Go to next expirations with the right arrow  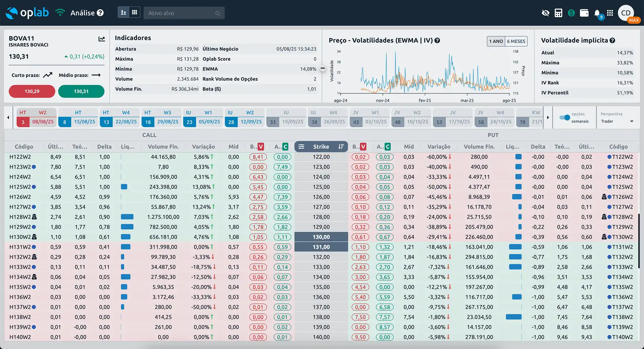548,117
